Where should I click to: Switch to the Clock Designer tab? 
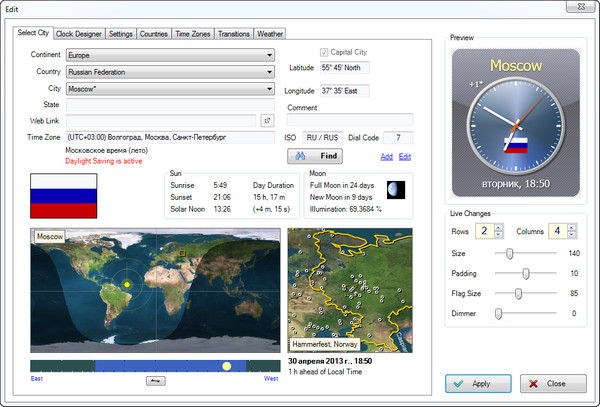click(x=81, y=33)
